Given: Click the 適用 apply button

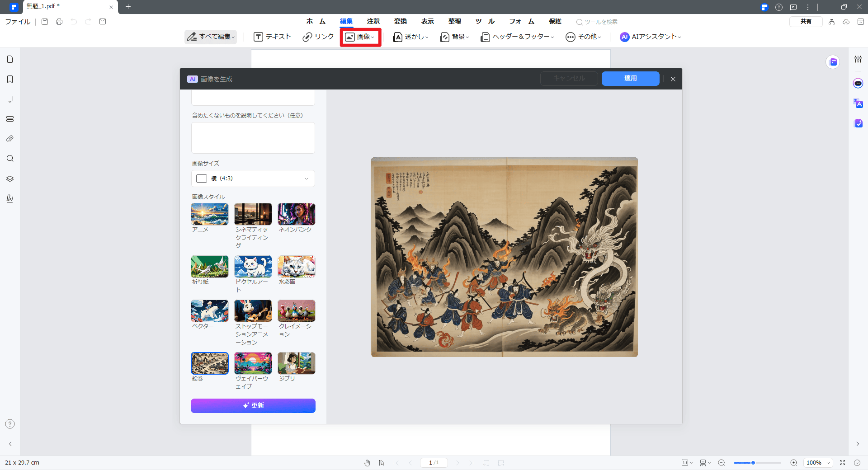Looking at the screenshot, I should (x=631, y=79).
